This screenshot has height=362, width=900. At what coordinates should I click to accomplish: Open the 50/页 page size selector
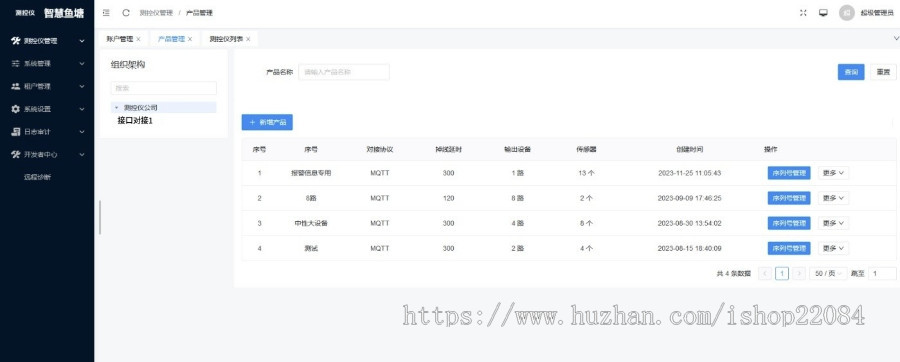pyautogui.click(x=828, y=274)
